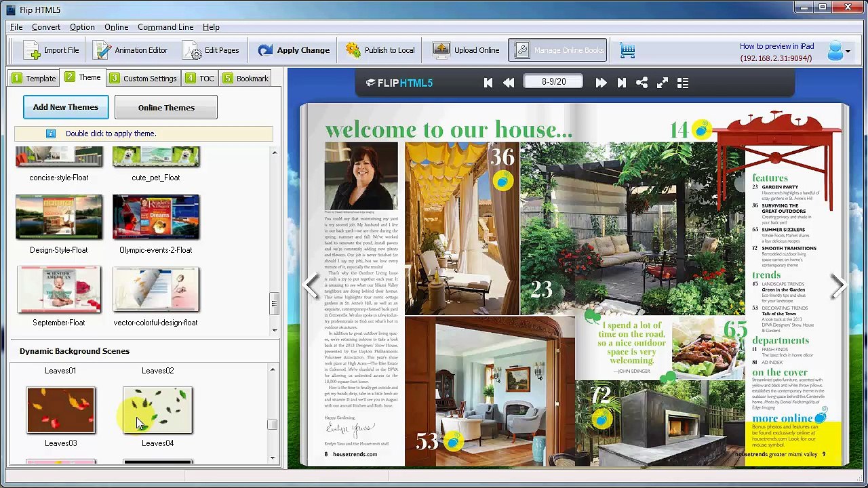This screenshot has width=868, height=488.
Task: Click the Import File toolbar button
Action: pos(52,50)
